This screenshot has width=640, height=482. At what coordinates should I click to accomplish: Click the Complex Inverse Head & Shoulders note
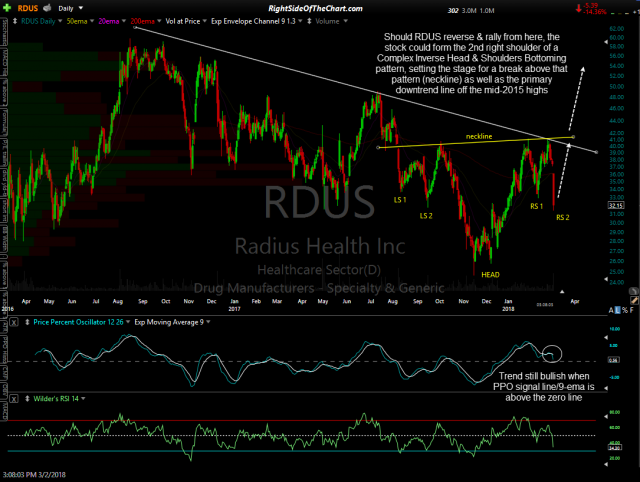(x=471, y=63)
